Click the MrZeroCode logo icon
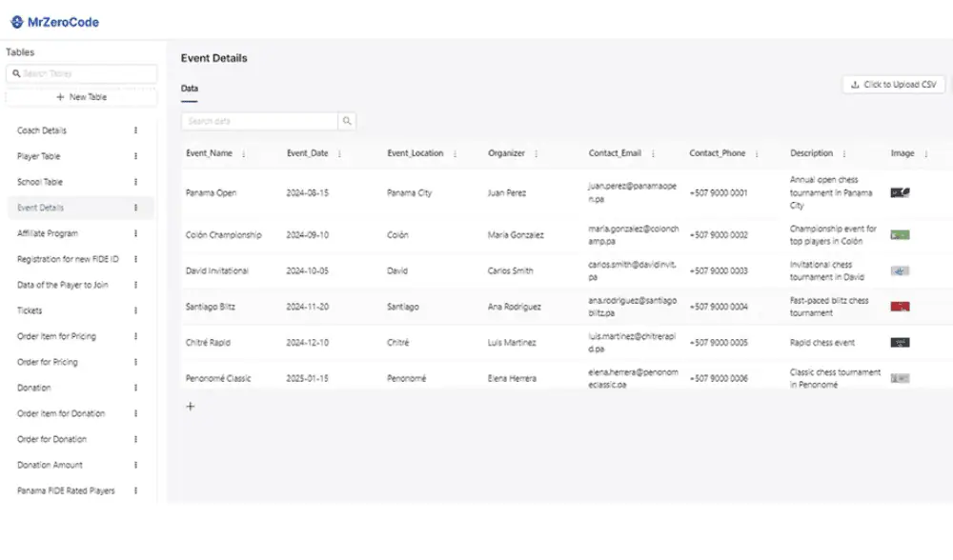Image resolution: width=953 pixels, height=560 pixels. click(x=16, y=22)
